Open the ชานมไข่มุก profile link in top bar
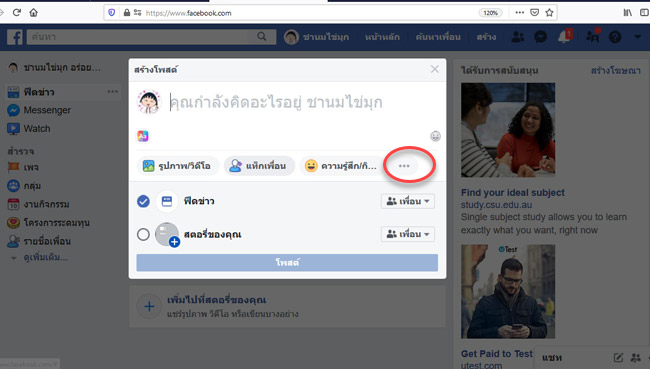650x369 pixels. point(317,37)
